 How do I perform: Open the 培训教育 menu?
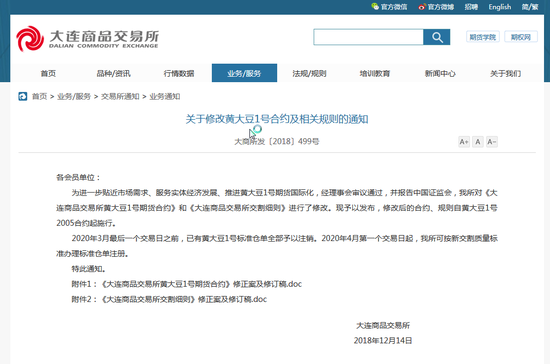click(x=375, y=73)
